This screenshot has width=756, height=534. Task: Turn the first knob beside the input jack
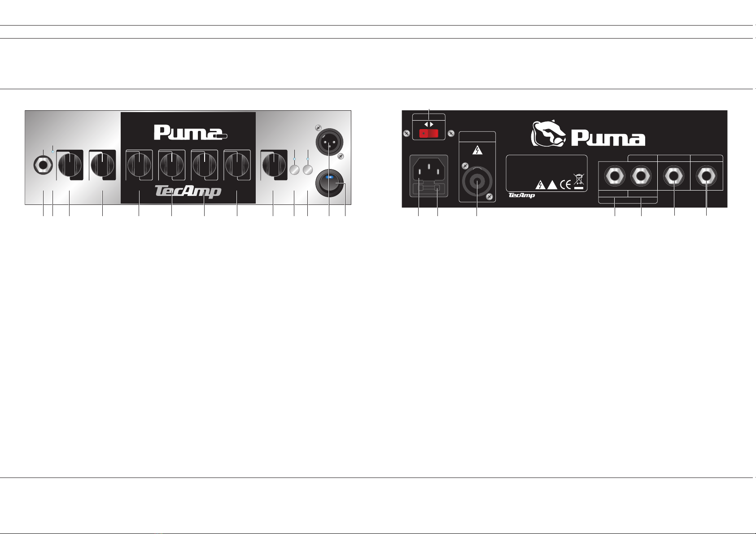click(x=69, y=165)
